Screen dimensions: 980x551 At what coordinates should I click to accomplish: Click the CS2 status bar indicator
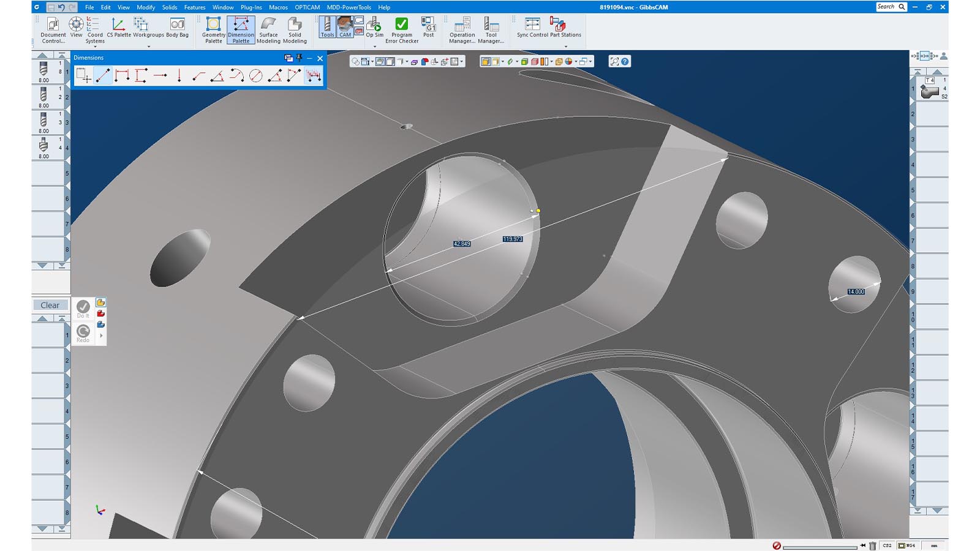[887, 545]
